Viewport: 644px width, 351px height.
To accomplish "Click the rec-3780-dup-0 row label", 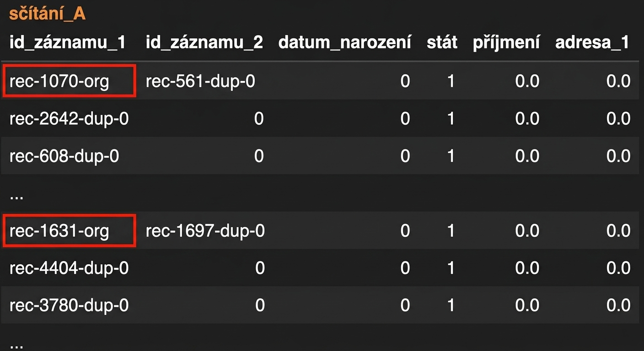I will [x=69, y=305].
